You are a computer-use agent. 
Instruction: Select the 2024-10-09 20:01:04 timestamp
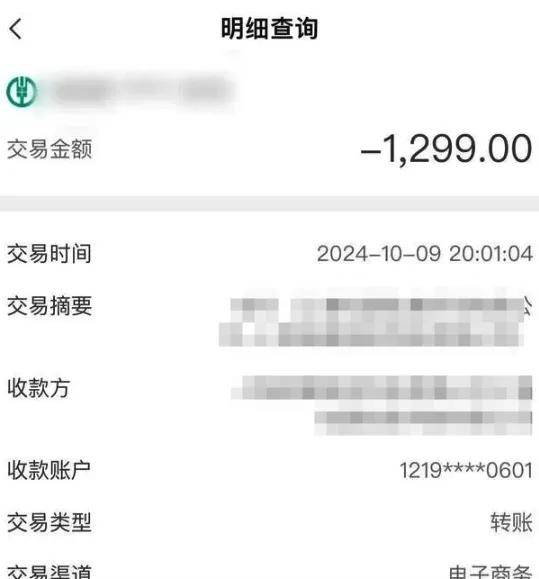point(425,254)
